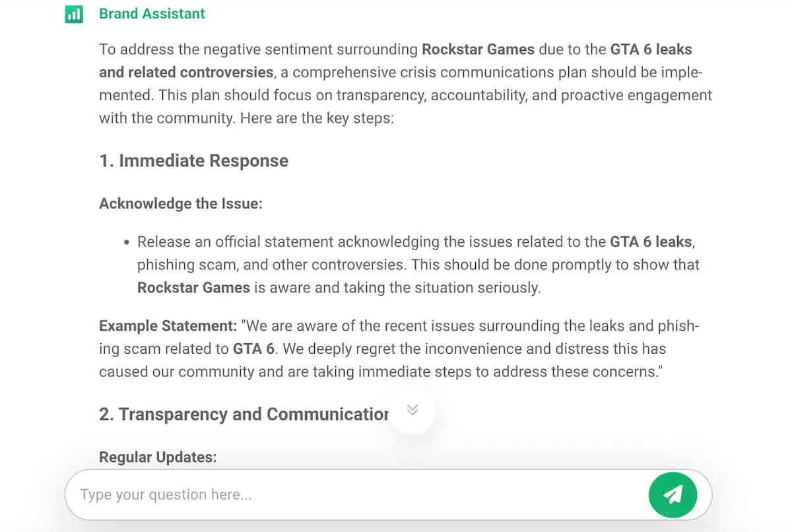Click the bullet marker before 'Release an official statement'
The width and height of the screenshot is (792, 532).
(x=126, y=242)
